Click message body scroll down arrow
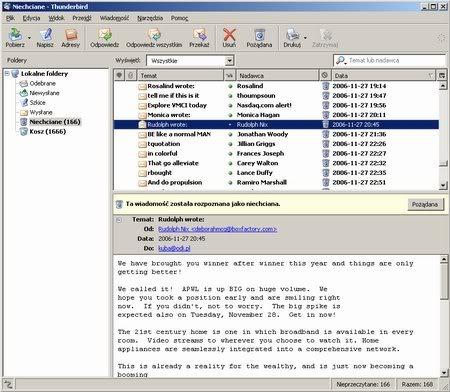Viewport: 450px width, 392px height. (444, 373)
